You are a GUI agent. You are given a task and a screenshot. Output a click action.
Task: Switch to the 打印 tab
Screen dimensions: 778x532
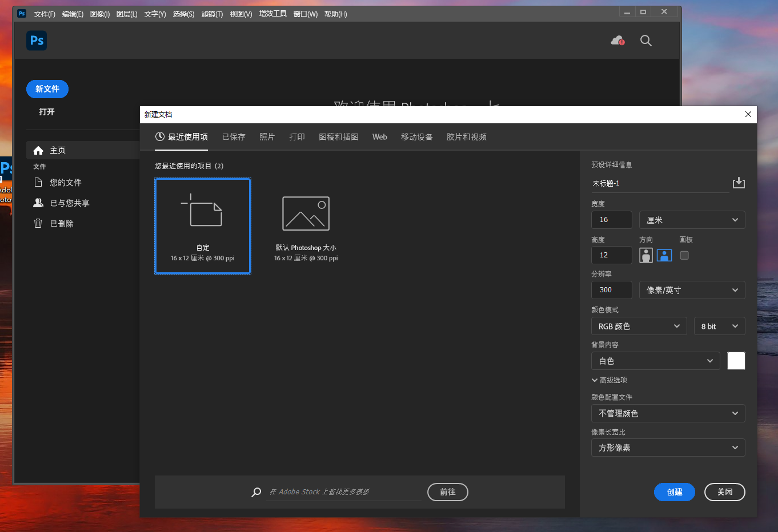point(297,137)
